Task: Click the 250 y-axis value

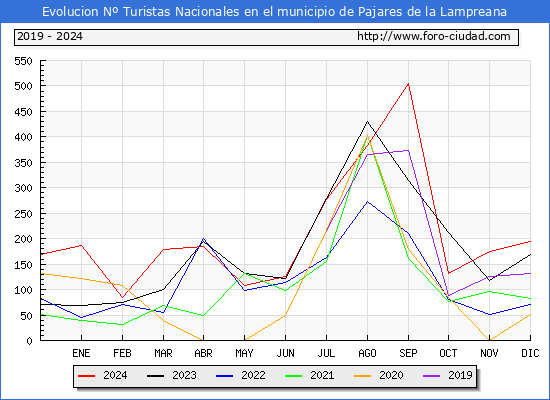Action: 24,214
